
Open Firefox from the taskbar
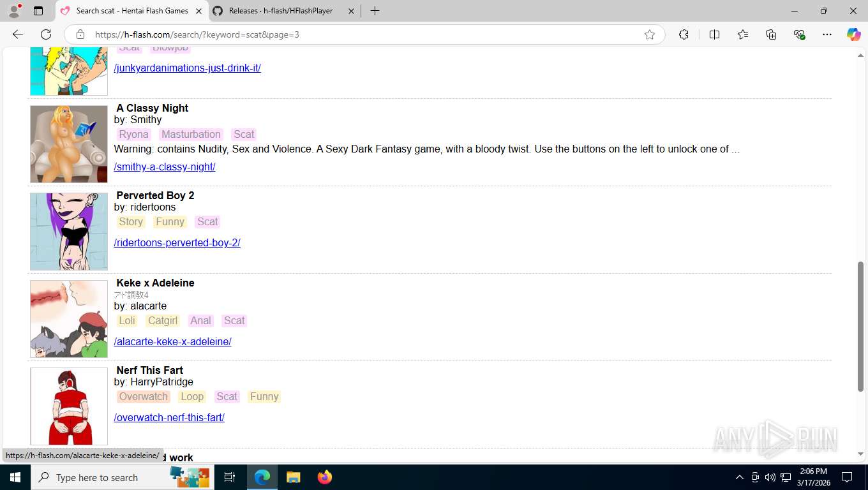tap(324, 477)
